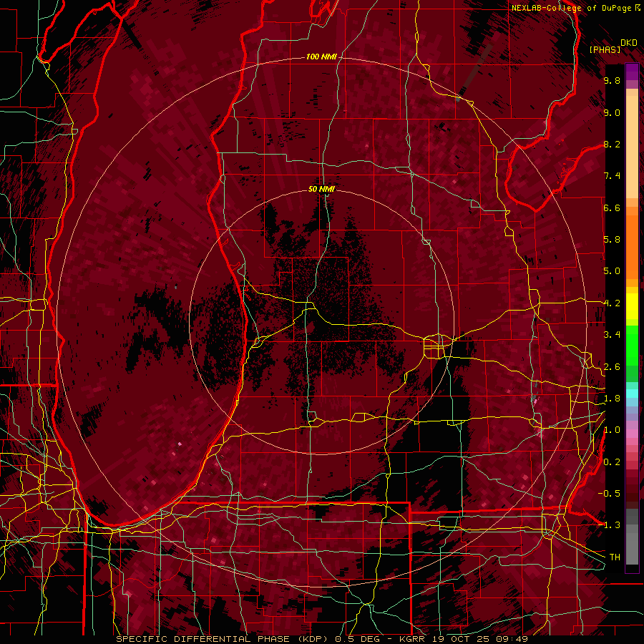This screenshot has width=644, height=644.
Task: Click the 0.2 value on the color scale
Action: click(612, 462)
